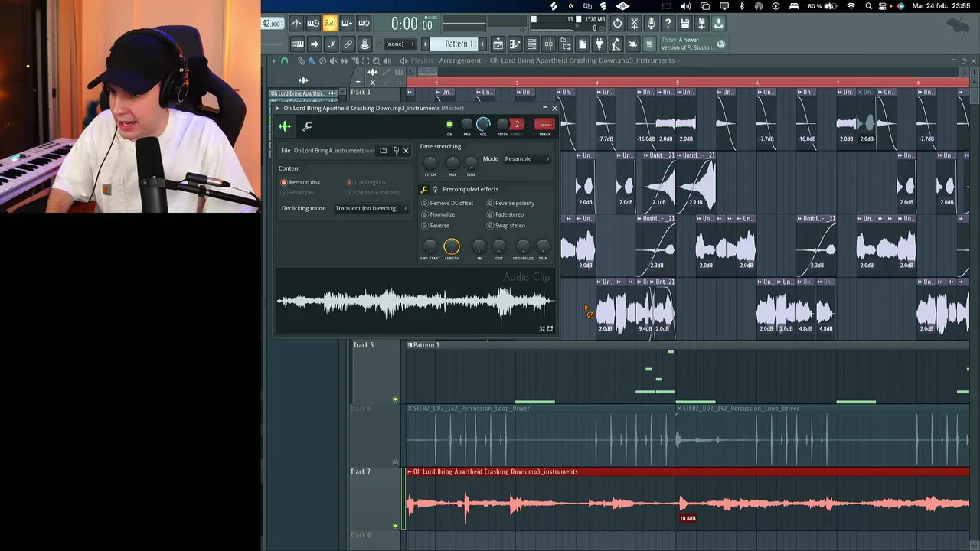Click the link chain icon in toolbar
Image resolution: width=980 pixels, height=551 pixels.
coord(348,44)
